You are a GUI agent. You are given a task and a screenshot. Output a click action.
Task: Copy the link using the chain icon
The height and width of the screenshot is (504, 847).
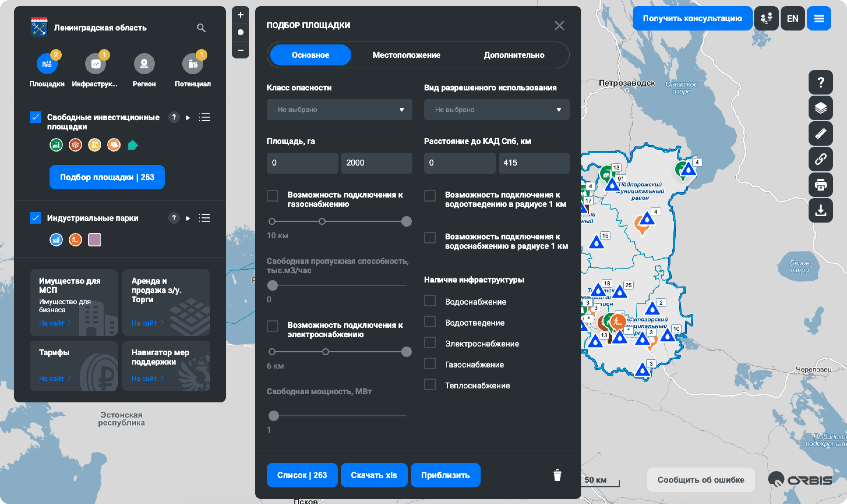point(820,159)
